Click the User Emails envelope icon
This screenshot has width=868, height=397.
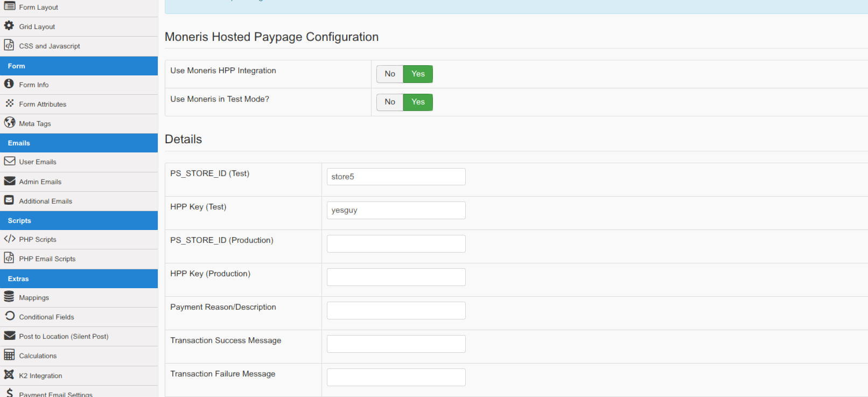pos(9,161)
